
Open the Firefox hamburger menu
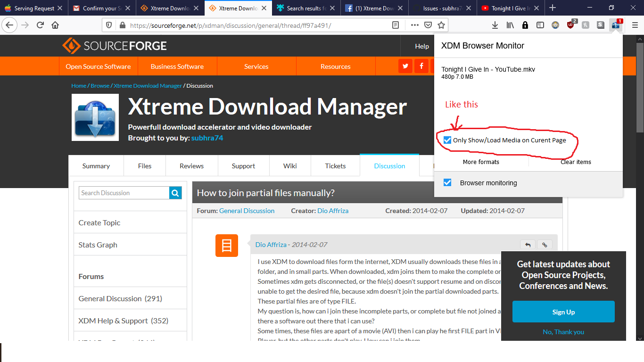coord(635,25)
